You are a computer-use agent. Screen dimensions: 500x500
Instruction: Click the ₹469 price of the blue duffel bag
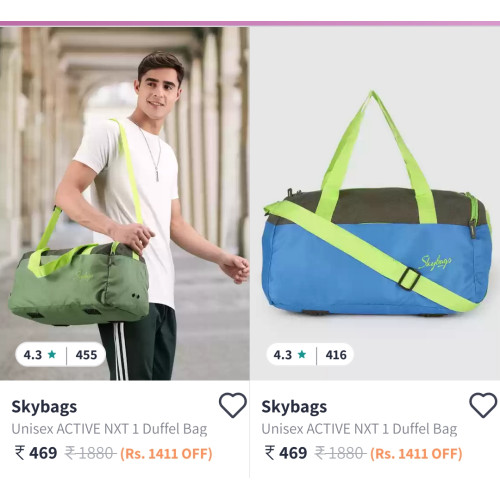[x=286, y=453]
